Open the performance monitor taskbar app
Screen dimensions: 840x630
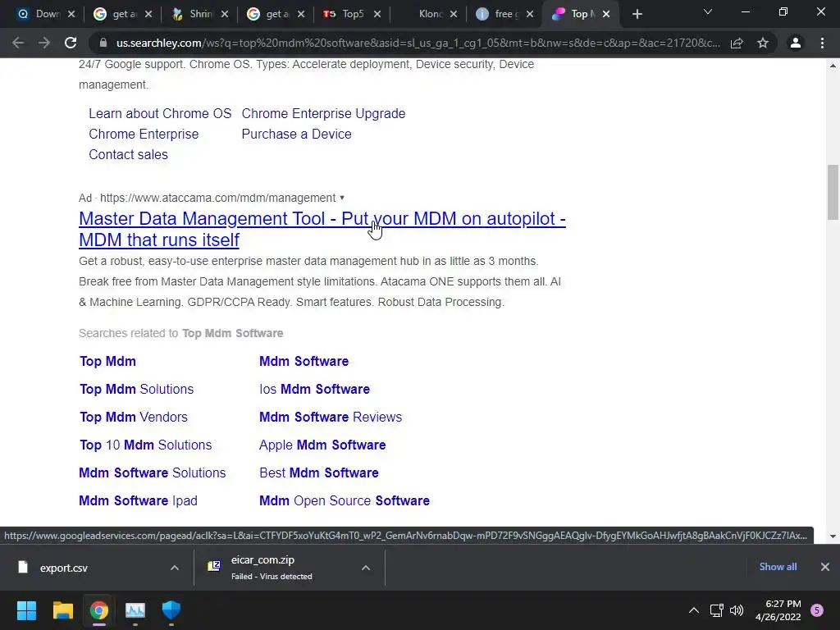(x=135, y=610)
